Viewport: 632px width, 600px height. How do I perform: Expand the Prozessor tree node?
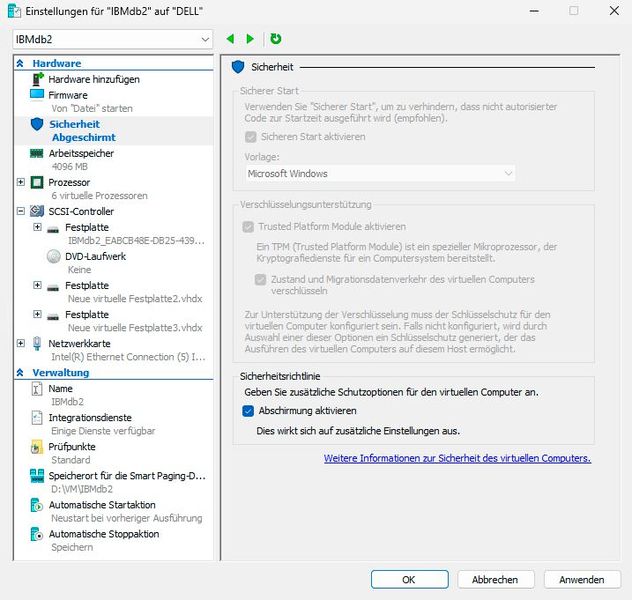click(21, 182)
